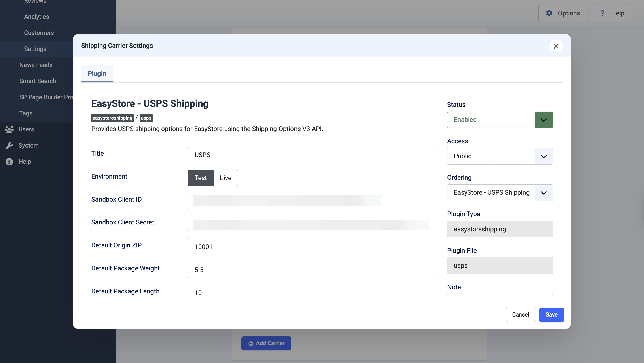Close the Shipping Carrier Settings dialog
The height and width of the screenshot is (363, 644).
click(x=556, y=46)
